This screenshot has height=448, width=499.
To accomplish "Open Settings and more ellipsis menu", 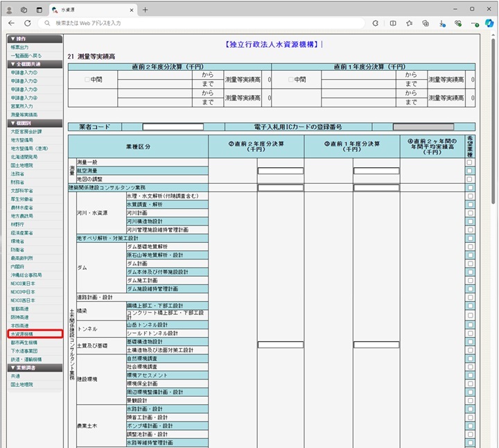I will [x=475, y=24].
